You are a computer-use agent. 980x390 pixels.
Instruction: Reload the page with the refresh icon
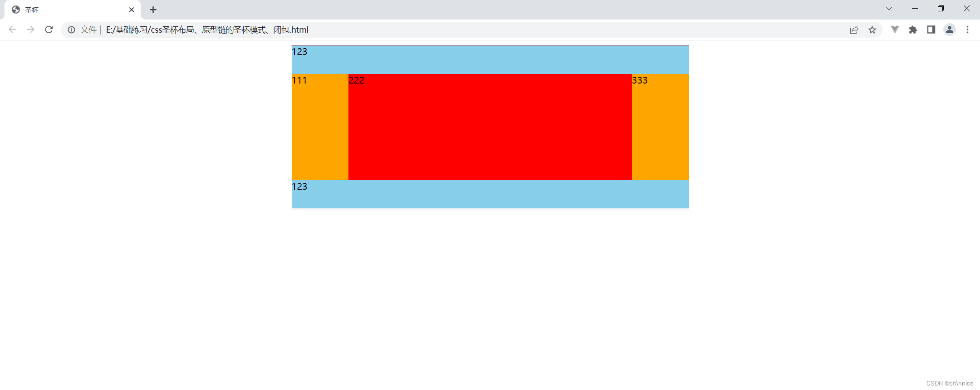coord(49,30)
